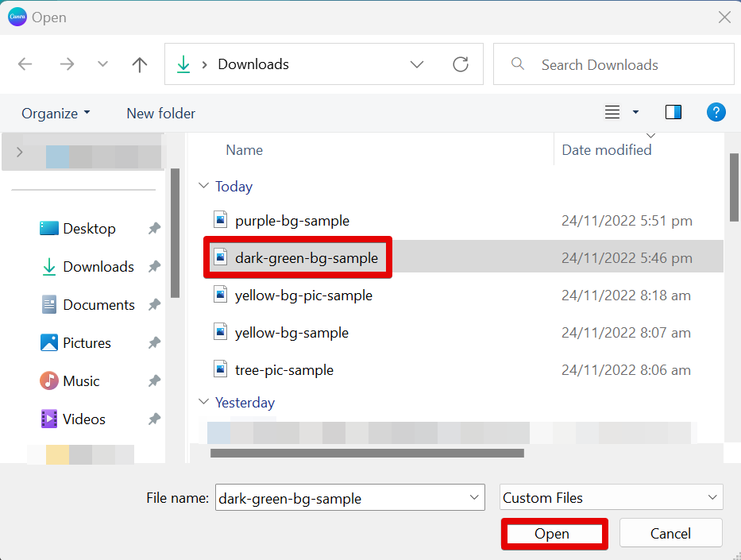Click the Forward navigation arrow
Screen dimensions: 741x560
tap(67, 64)
